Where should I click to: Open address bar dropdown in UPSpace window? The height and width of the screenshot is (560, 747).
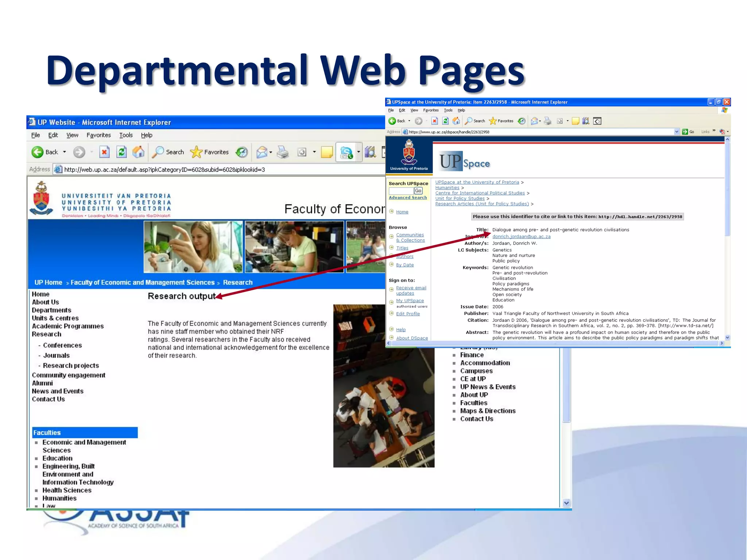pyautogui.click(x=677, y=132)
